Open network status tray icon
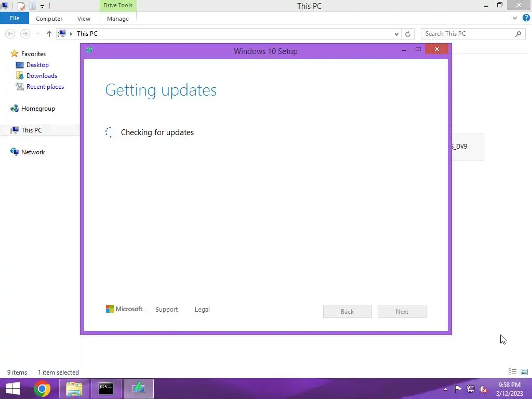Viewport: 532px width, 399px height. 471,389
